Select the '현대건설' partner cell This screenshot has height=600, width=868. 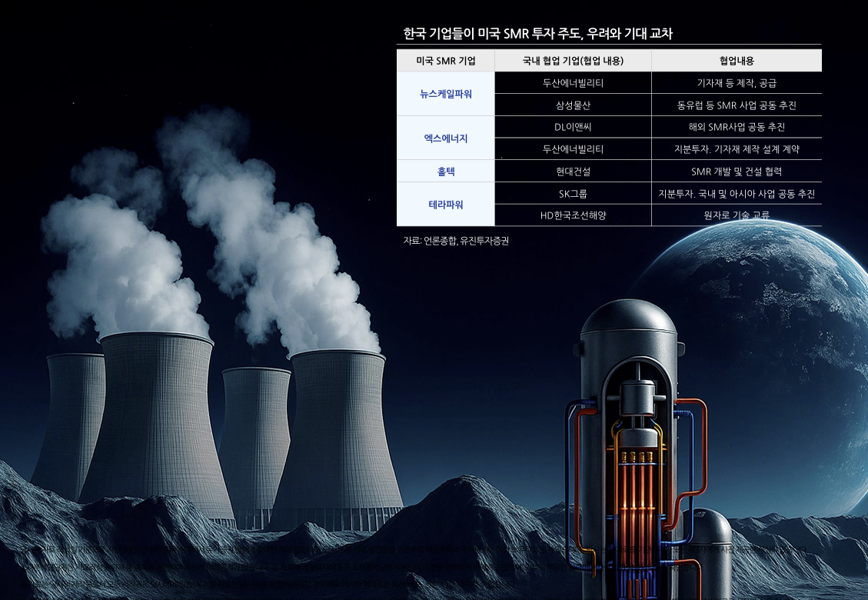573,172
